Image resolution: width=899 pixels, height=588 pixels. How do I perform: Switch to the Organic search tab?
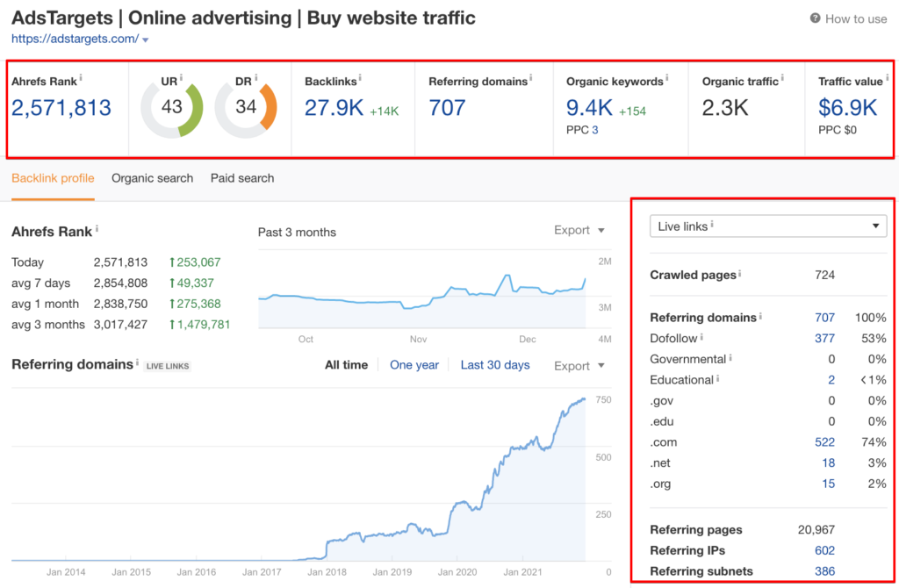tap(153, 178)
